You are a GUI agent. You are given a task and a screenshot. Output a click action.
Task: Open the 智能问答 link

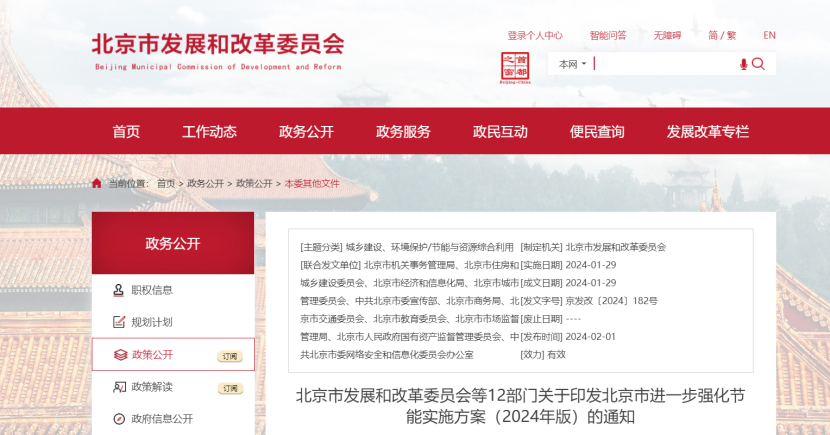(x=607, y=35)
